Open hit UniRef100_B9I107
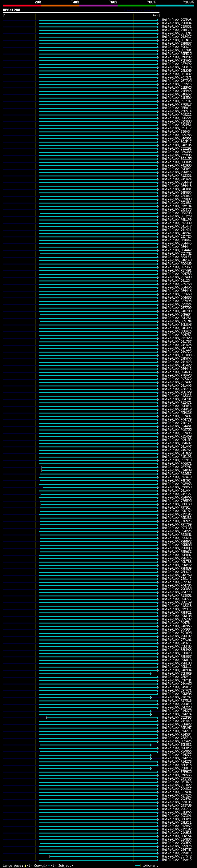 point(177,101)
